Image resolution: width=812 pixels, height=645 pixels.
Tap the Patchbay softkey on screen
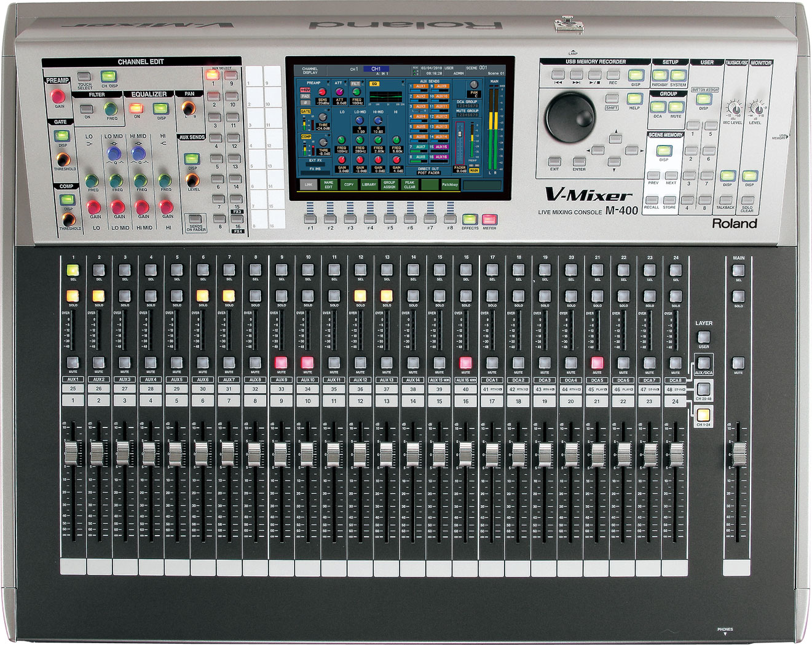(x=450, y=184)
